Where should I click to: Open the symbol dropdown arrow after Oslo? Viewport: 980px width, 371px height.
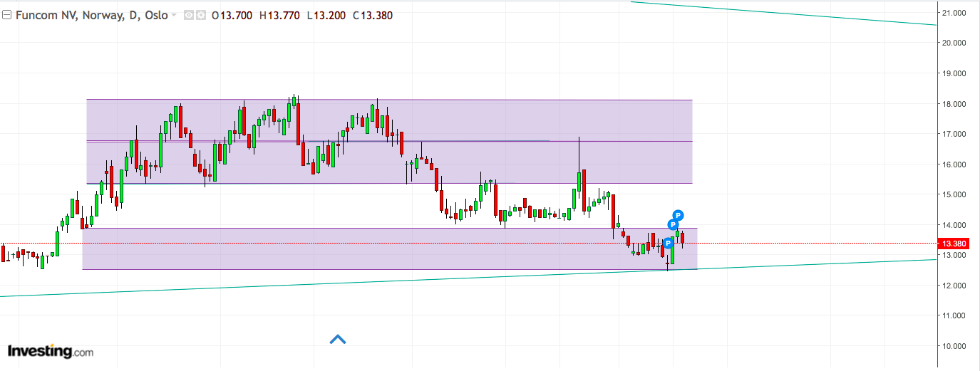174,16
